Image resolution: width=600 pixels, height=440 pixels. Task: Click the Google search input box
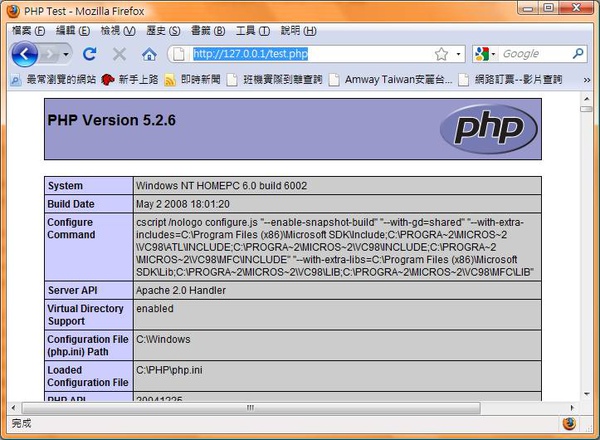click(x=535, y=54)
